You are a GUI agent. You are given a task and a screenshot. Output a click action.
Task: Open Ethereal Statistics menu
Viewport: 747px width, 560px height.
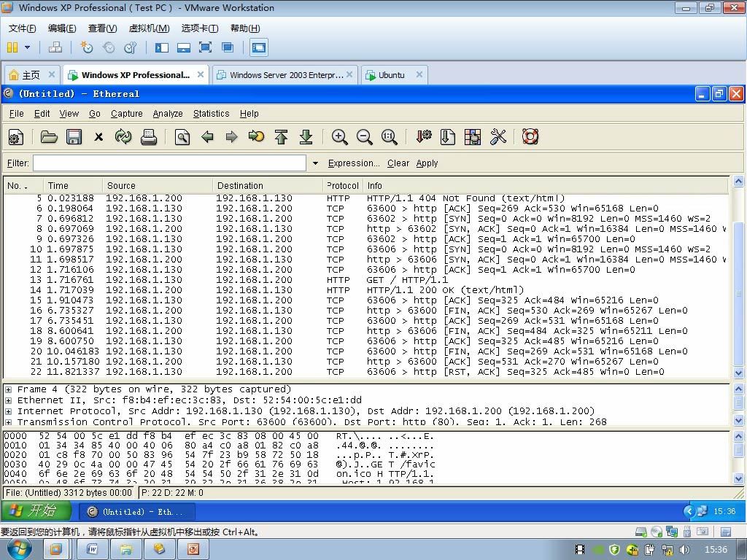click(x=211, y=113)
